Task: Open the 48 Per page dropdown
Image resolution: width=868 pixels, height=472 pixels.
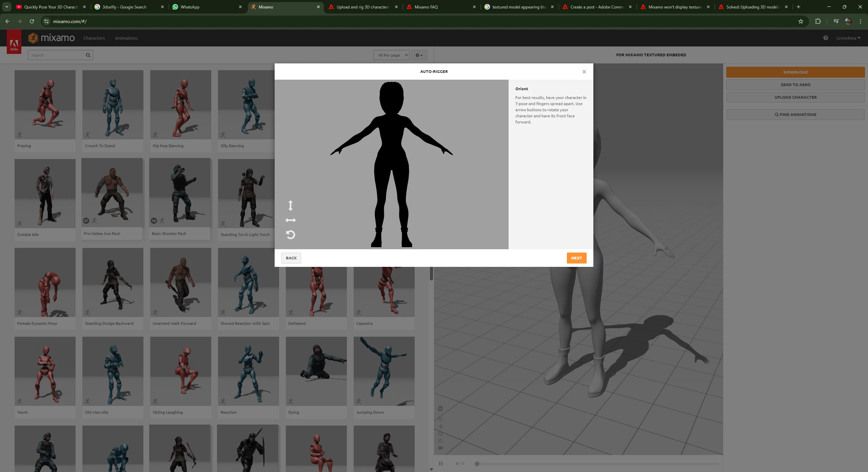Action: pos(391,55)
